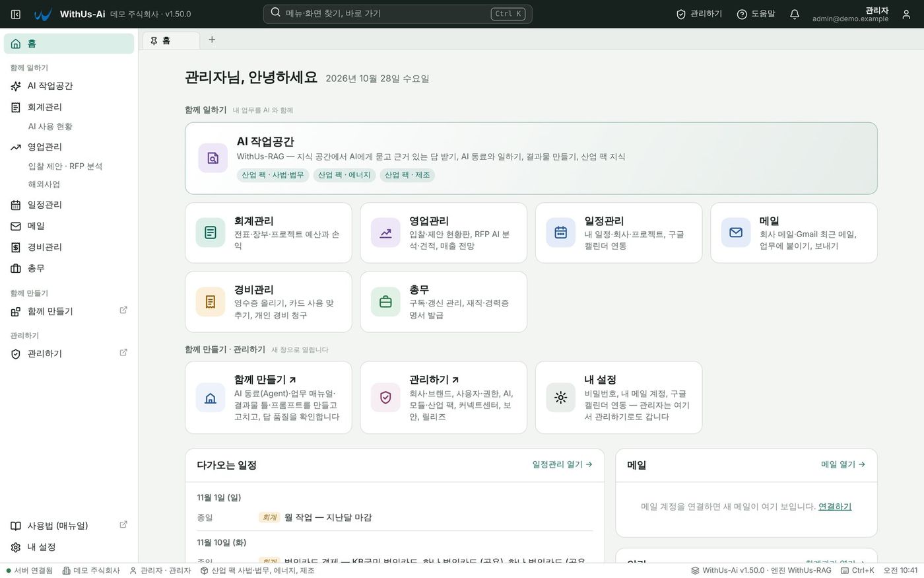Click the AI 작업공간 card search-document icon
The image size is (924, 578).
[x=213, y=158]
